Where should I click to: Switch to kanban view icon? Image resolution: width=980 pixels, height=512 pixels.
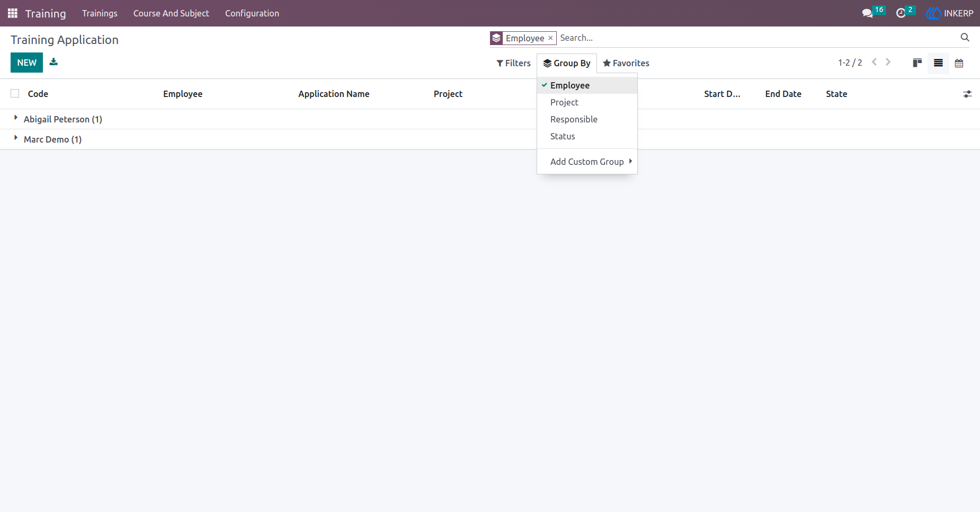pyautogui.click(x=917, y=63)
